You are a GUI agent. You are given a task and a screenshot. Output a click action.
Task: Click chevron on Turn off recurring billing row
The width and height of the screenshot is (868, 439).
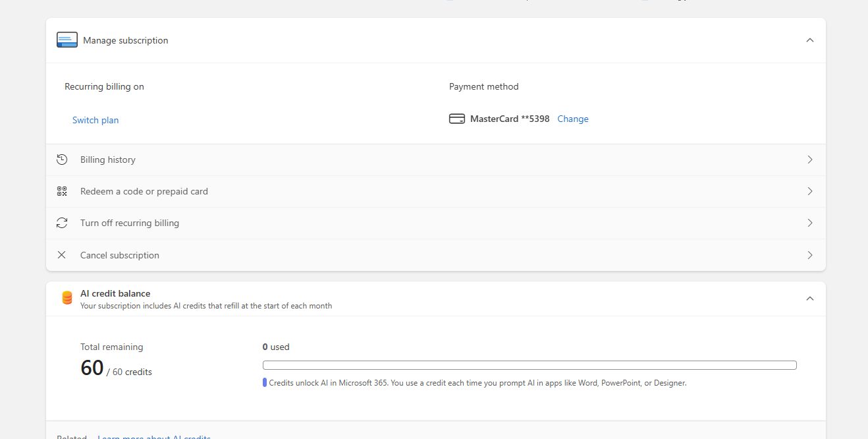[x=809, y=223]
